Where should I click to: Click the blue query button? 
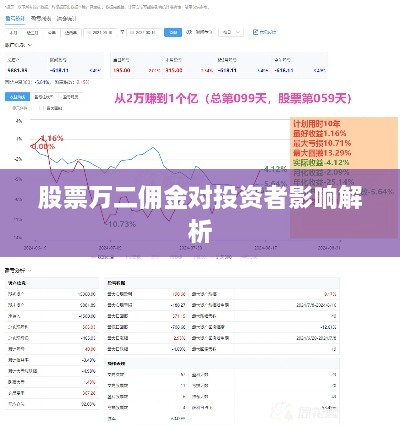coord(173,32)
